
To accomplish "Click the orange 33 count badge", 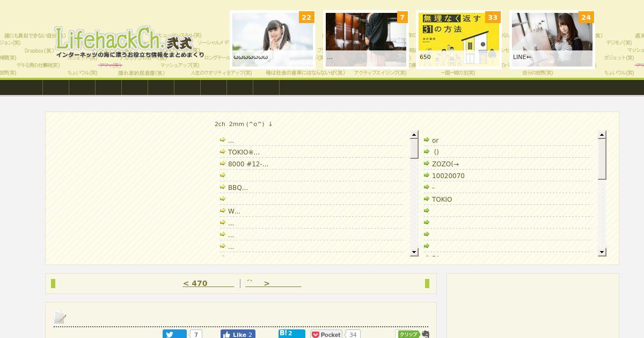I will pos(493,17).
